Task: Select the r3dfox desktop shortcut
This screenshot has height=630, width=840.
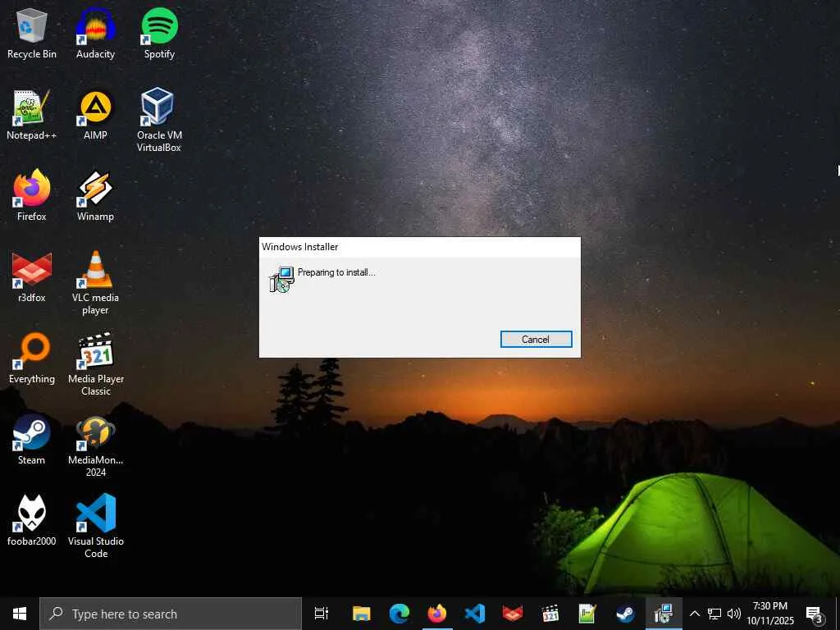Action: [32, 277]
